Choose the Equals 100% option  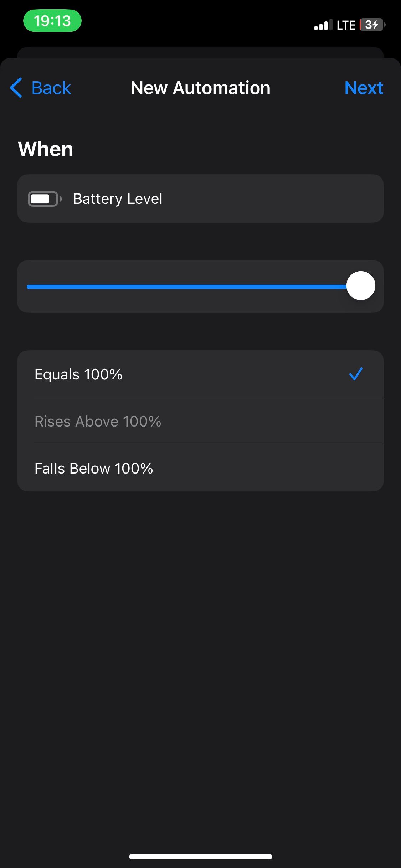click(x=78, y=374)
